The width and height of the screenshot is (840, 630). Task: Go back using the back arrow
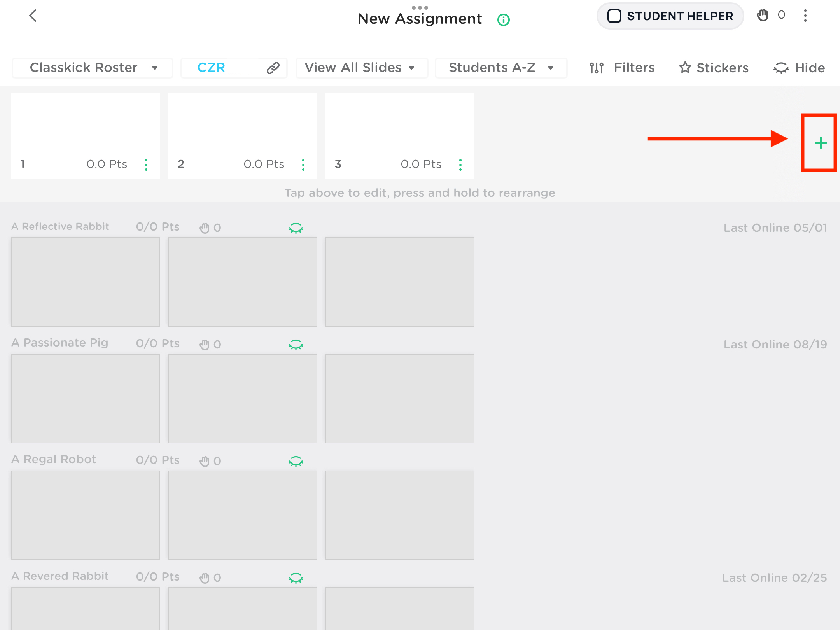coord(33,16)
